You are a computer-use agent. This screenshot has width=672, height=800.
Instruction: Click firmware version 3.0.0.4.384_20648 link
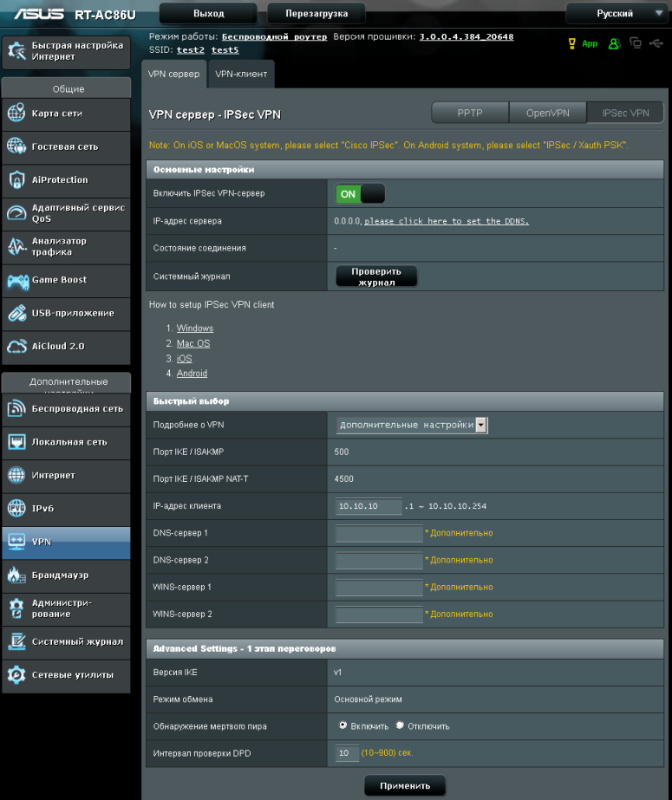[x=466, y=36]
